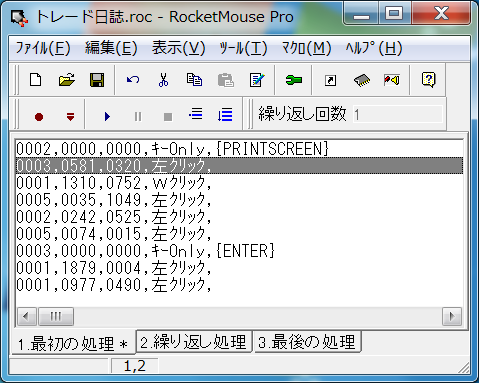Maximize the RocketMouse Pro window
This screenshot has height=383, width=479.
(x=394, y=14)
